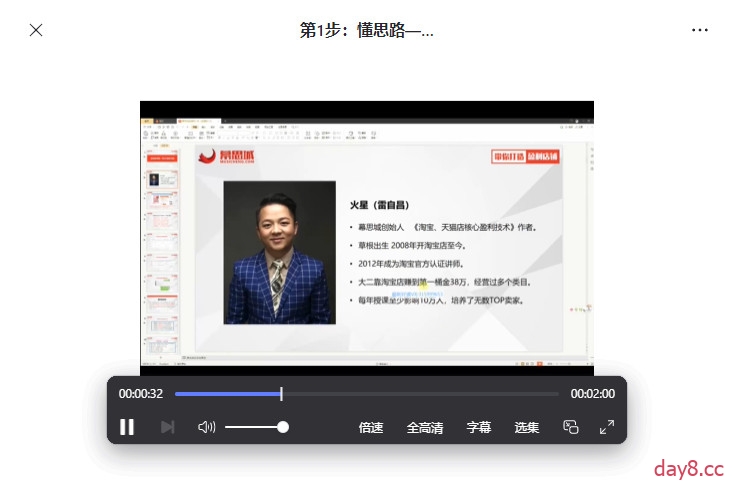This screenshot has width=734, height=484.
Task: Open the 全高清 quality selector
Action: click(425, 427)
